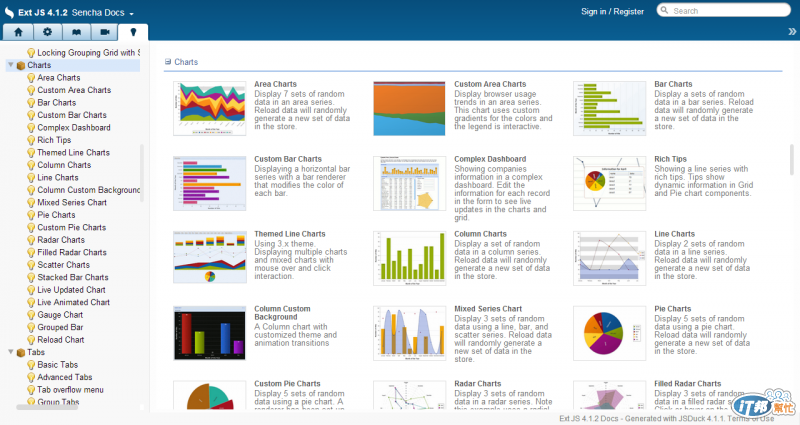Collapse the Tabs tree node
Screen dimensions: 800x425
click(x=10, y=352)
